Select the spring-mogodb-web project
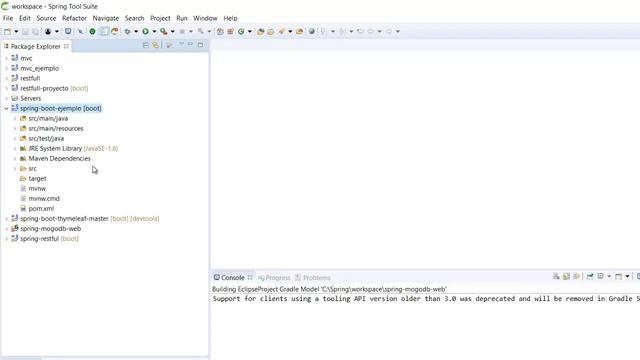Image resolution: width=640 pixels, height=360 pixels. [51, 229]
